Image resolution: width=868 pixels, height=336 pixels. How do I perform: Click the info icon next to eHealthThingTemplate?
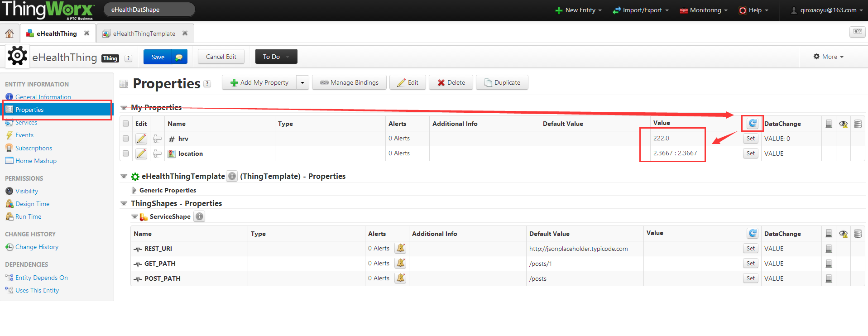coord(232,176)
